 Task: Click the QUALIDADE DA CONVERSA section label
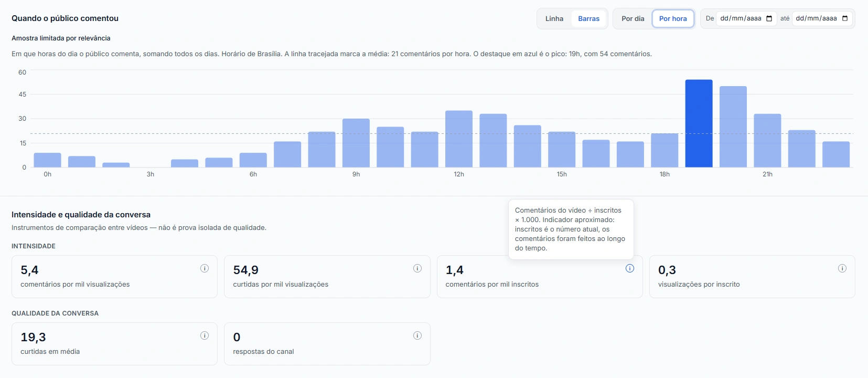pos(55,313)
